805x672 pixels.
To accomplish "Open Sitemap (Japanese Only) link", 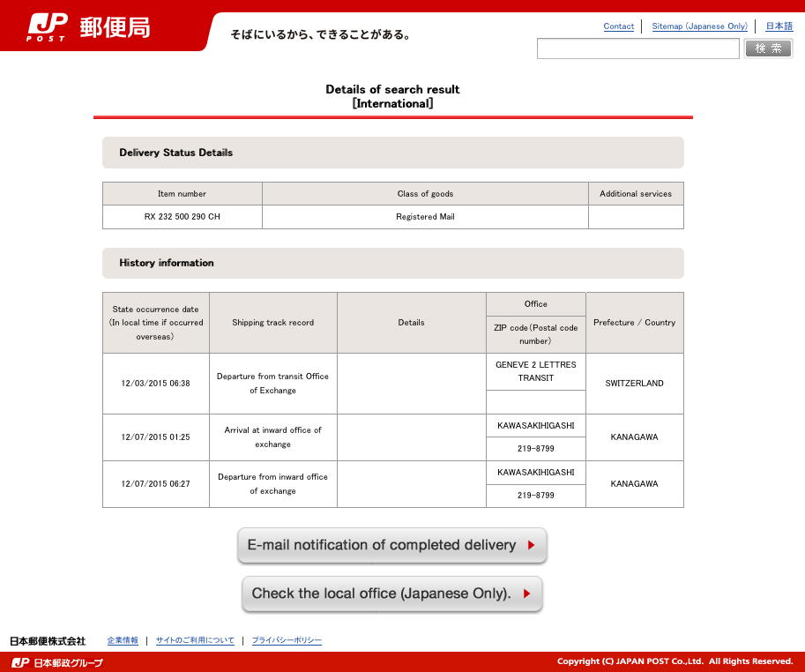I will pyautogui.click(x=699, y=26).
